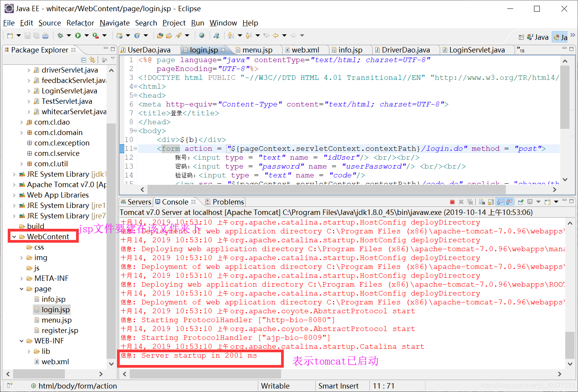Viewport: 578px width, 392px height.
Task: Toggle code fold at line 11 form
Action: coord(135,149)
